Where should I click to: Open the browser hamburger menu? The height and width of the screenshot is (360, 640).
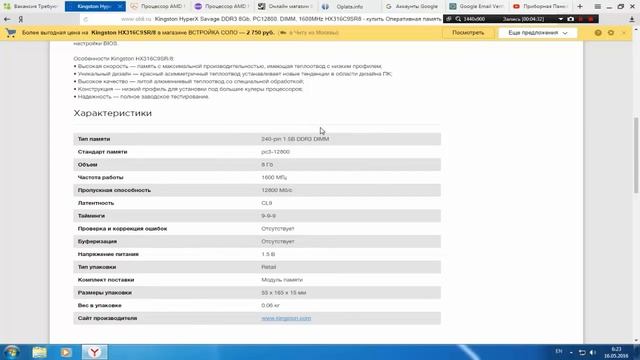(598, 6)
